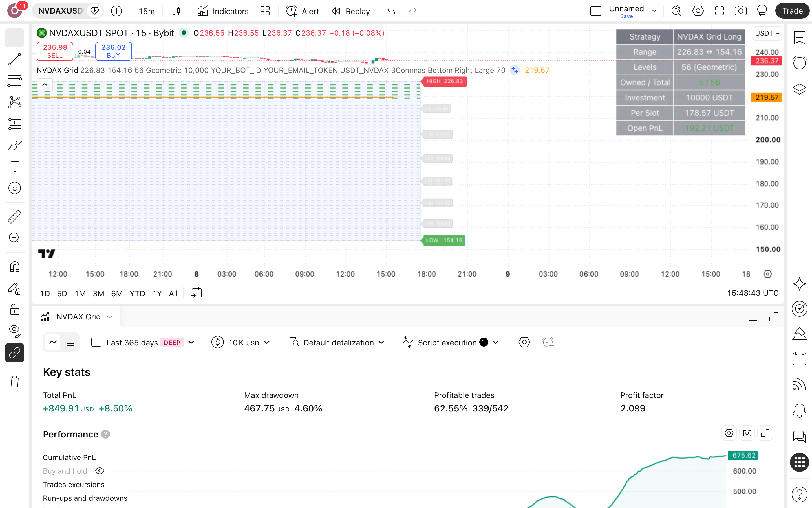
Task: Select the trend line drawing tool
Action: 14,59
